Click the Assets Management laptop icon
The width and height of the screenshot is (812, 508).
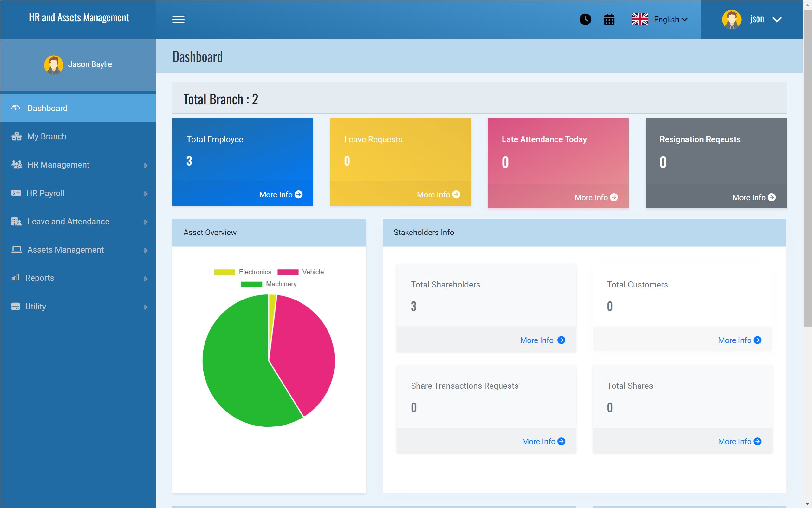point(16,250)
